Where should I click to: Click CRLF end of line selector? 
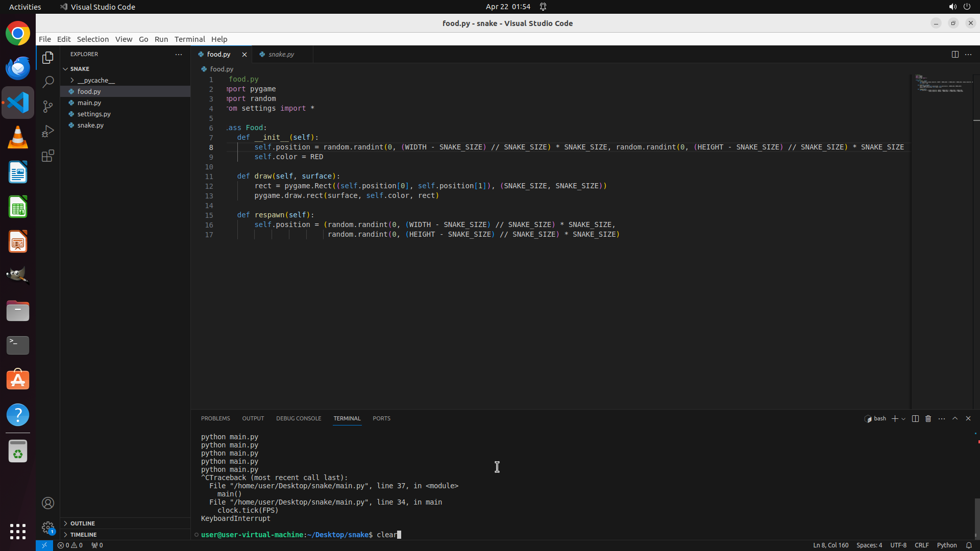pos(921,545)
